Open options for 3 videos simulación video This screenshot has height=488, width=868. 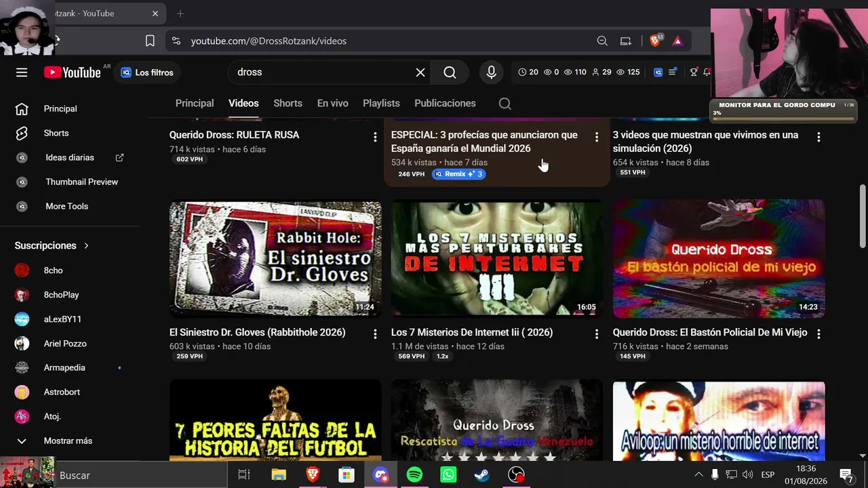pos(818,137)
